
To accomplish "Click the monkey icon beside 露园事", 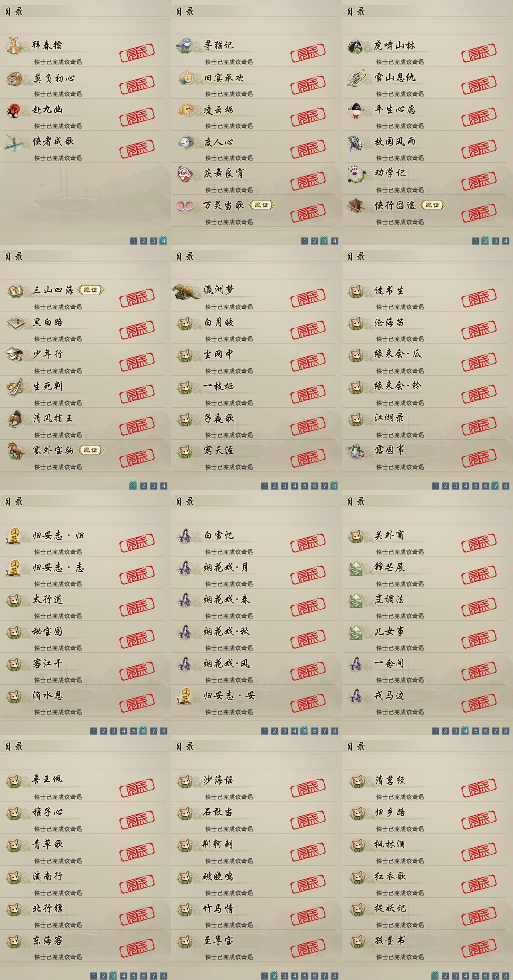I will (x=356, y=451).
